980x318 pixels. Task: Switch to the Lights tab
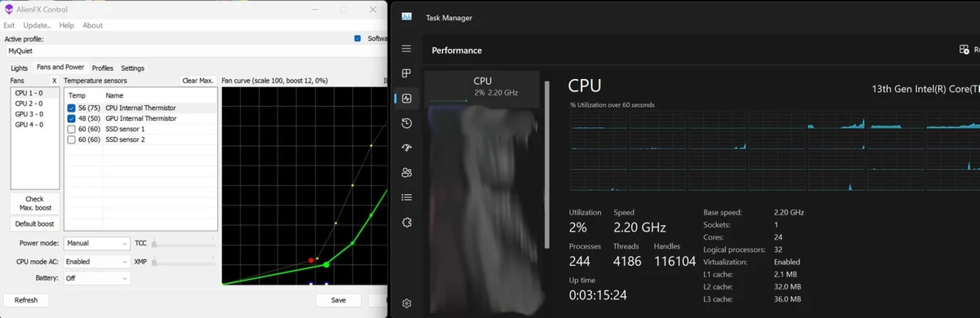pyautogui.click(x=20, y=68)
